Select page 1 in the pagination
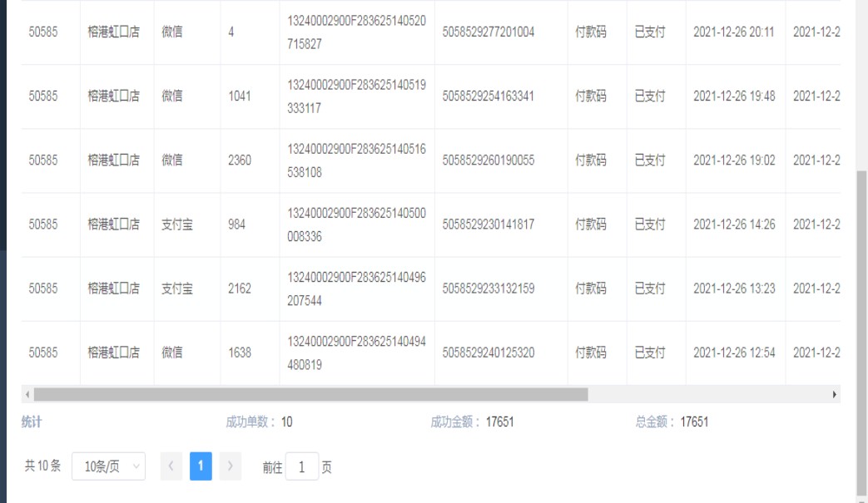The height and width of the screenshot is (503, 868). tap(201, 466)
